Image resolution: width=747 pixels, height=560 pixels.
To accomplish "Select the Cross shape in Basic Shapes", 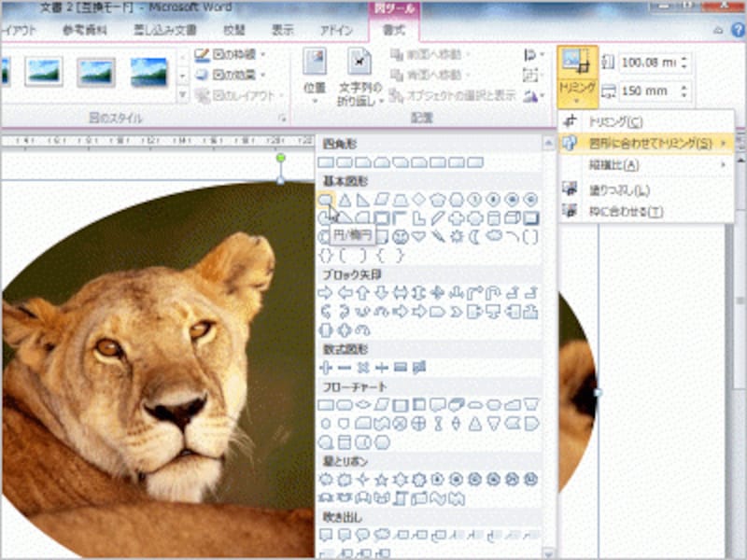I will 457,218.
